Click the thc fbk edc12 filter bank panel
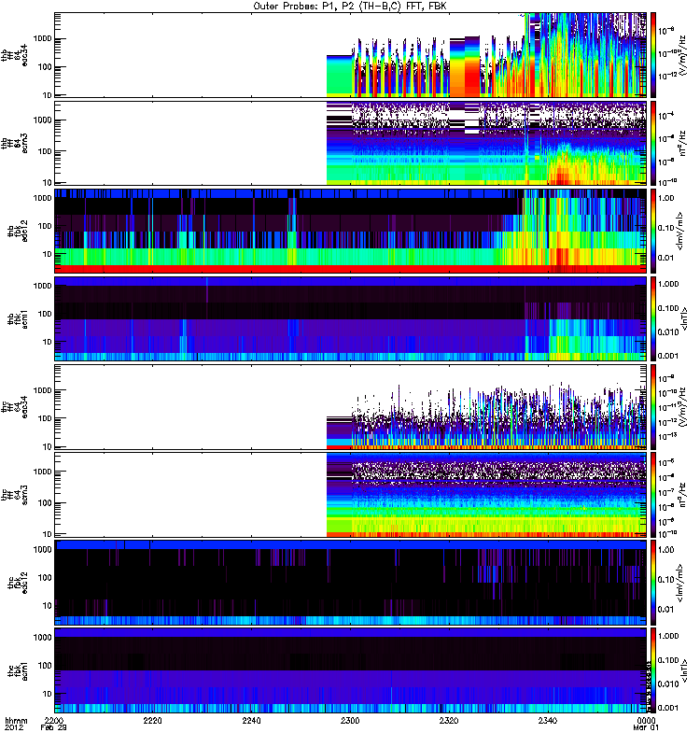The height and width of the screenshot is (747, 700). point(350,582)
